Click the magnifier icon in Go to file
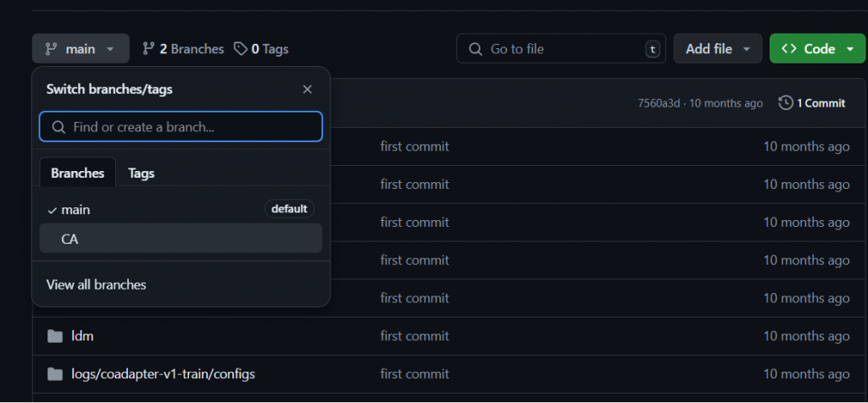Screen dimensions: 868x403 [x=476, y=49]
